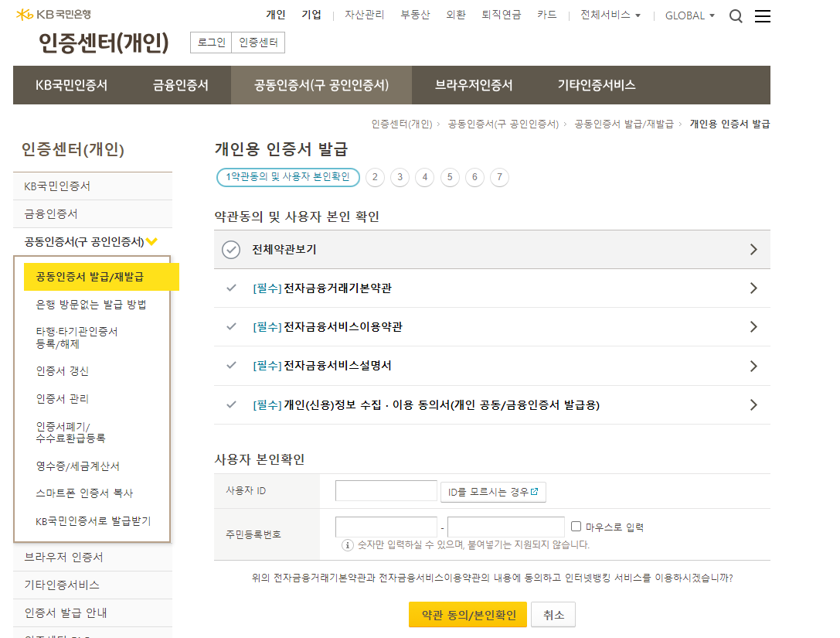Check the 전자금융서비스설명서 agreement tick

[x=231, y=365]
